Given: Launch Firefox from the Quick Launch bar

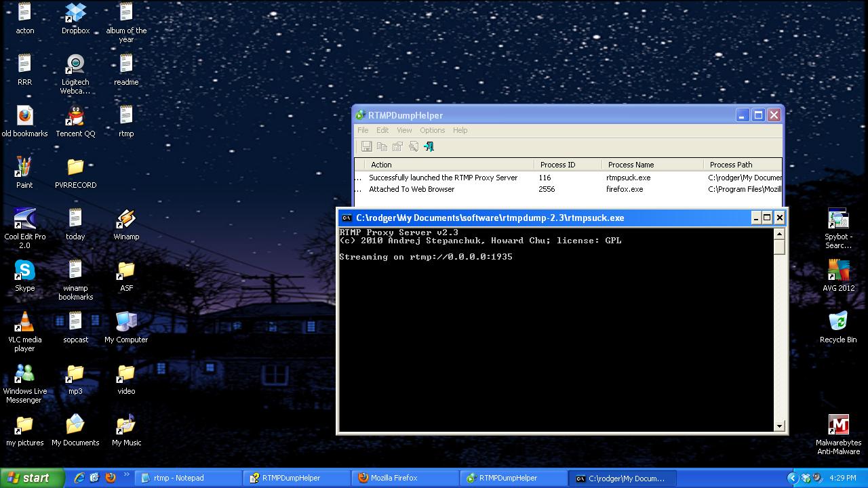Looking at the screenshot, I should tap(110, 478).
